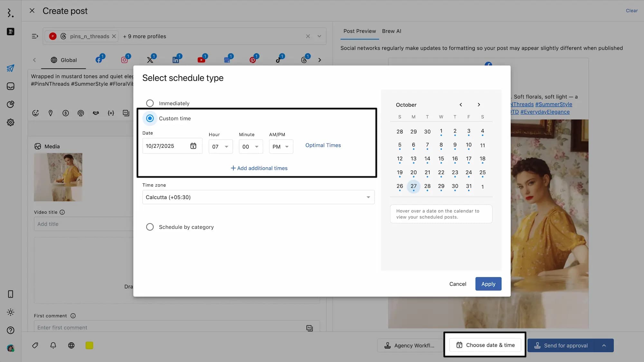Viewport: 644px width, 362px height.
Task: Open the emoji picker icon
Action: click(35, 113)
